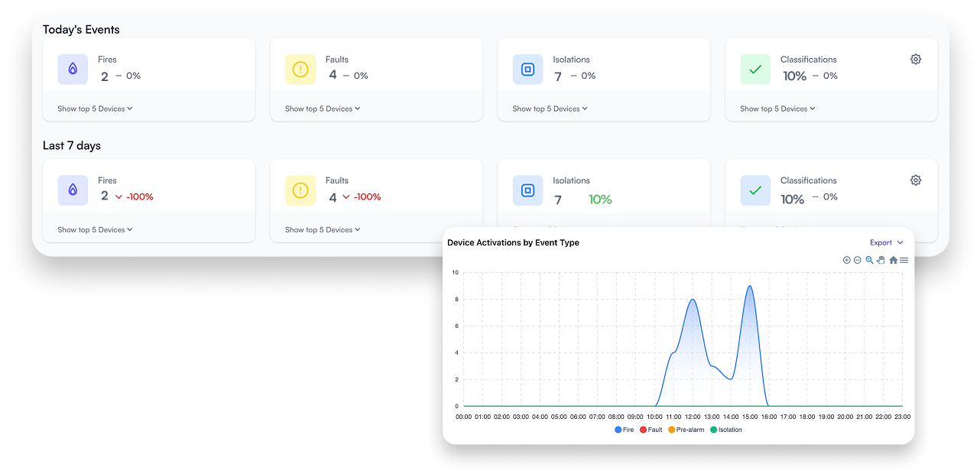The image size is (980, 474).
Task: Activate the selection zoom magnifier tool
Action: coord(869,260)
